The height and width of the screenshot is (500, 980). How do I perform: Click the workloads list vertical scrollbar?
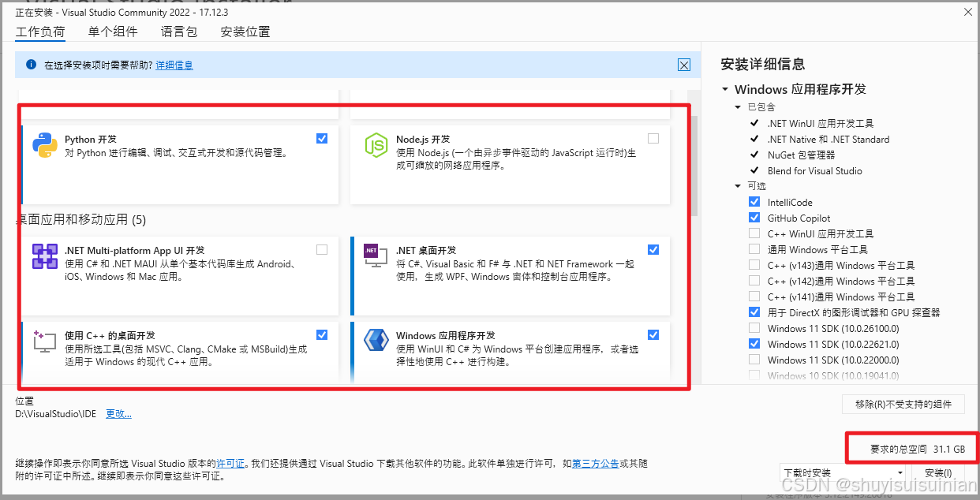click(x=694, y=166)
